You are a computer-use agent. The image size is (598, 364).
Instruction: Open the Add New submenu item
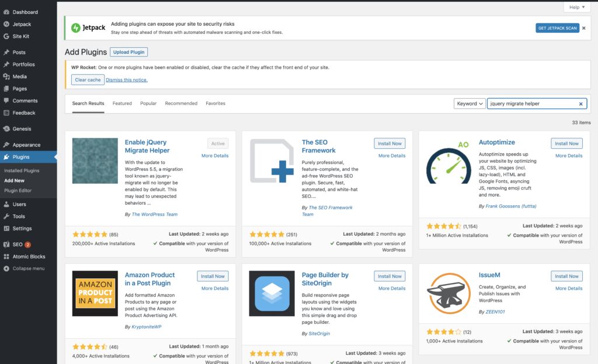[14, 180]
